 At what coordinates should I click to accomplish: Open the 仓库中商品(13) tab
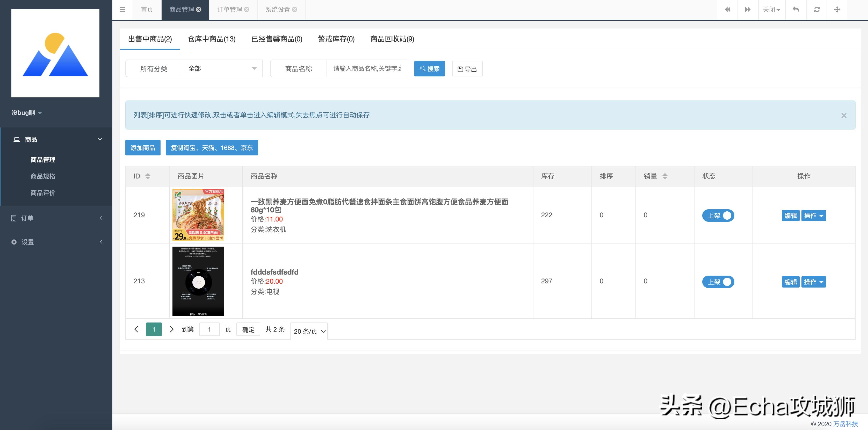click(211, 39)
